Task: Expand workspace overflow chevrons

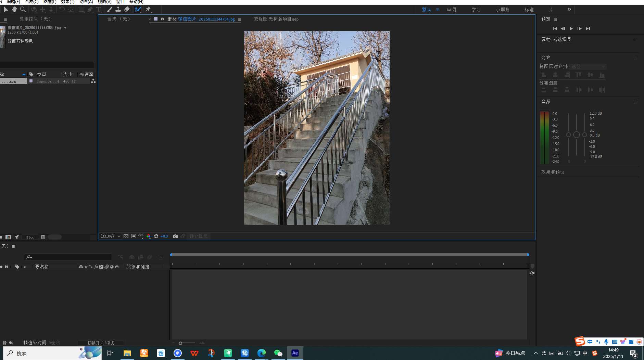Action: pyautogui.click(x=569, y=10)
